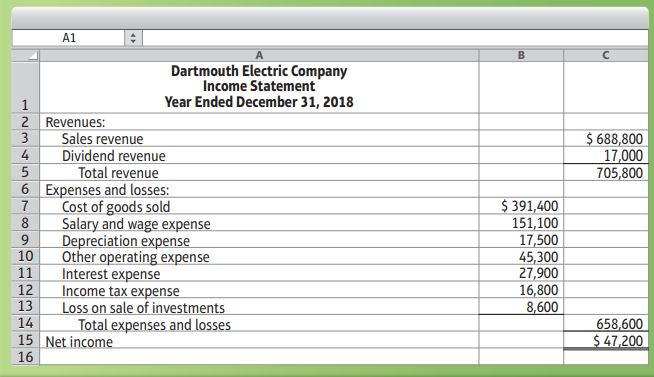This screenshot has width=654, height=377.
Task: Select the 'Loss on sale of investments' cell
Action: 259,307
